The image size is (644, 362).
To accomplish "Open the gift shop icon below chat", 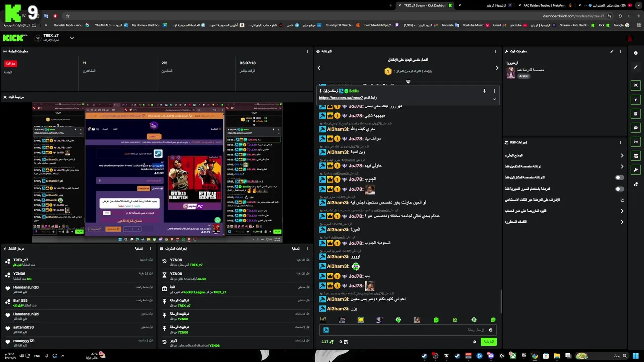I will point(345,342).
